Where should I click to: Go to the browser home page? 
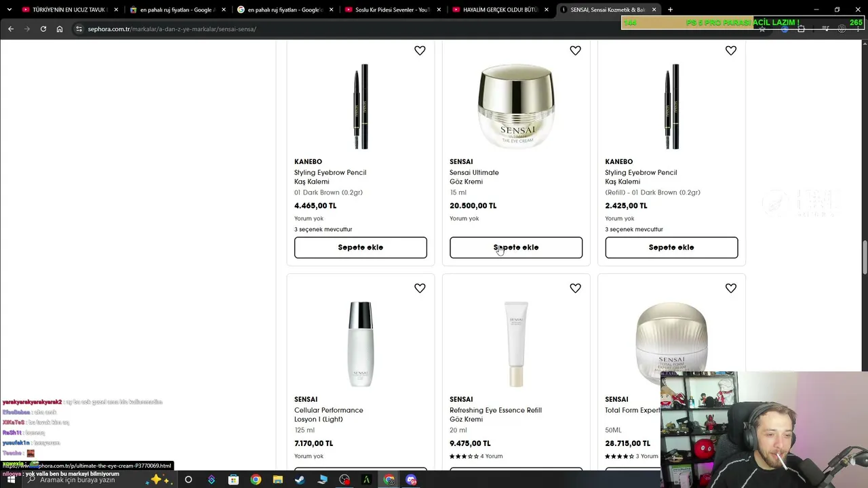[60, 29]
